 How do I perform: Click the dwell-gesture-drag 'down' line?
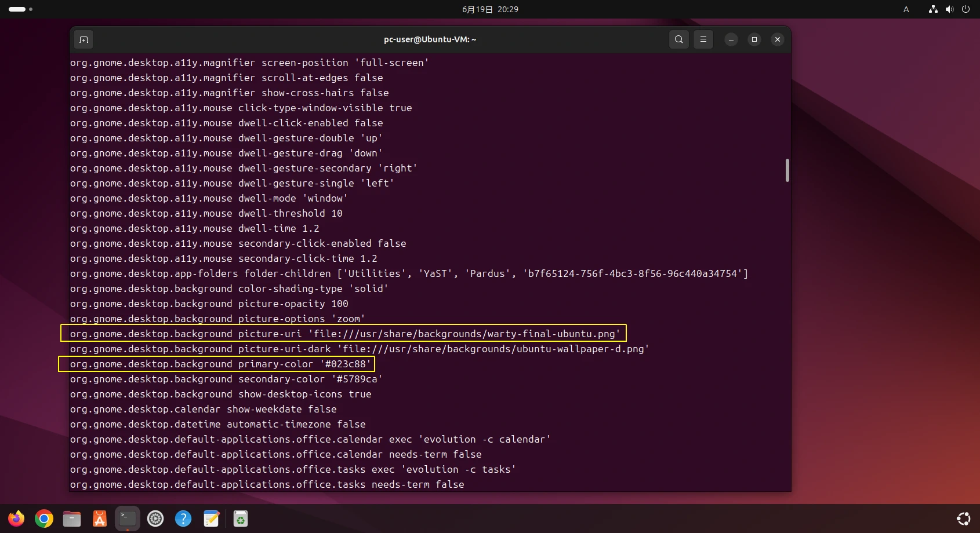[226, 153]
